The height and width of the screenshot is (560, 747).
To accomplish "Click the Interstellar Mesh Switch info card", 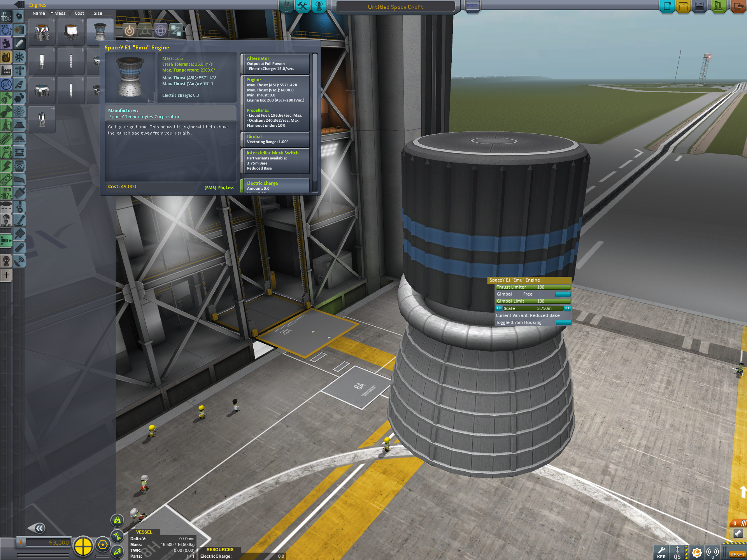I will (x=275, y=161).
